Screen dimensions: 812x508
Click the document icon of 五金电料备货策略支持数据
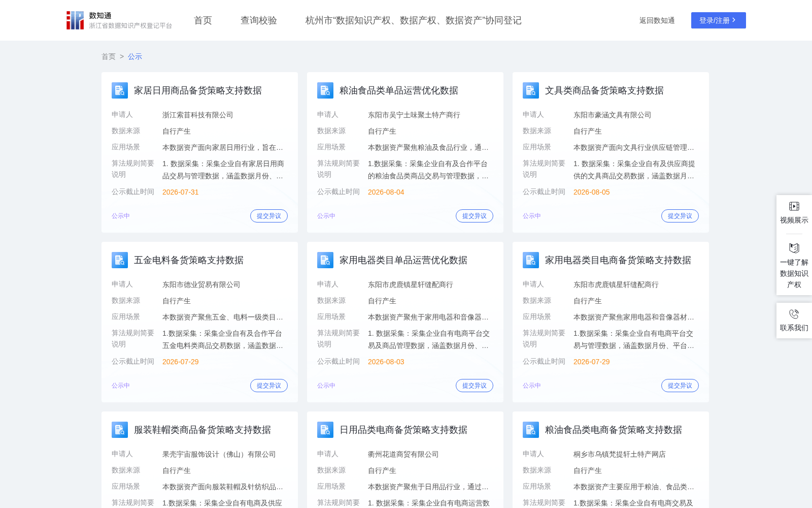coord(120,260)
